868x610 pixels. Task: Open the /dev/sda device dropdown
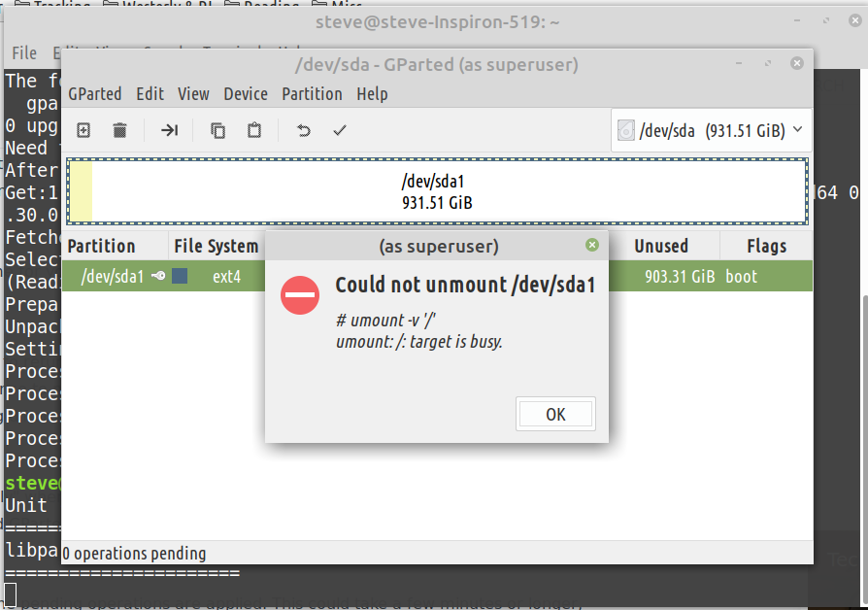coord(712,131)
